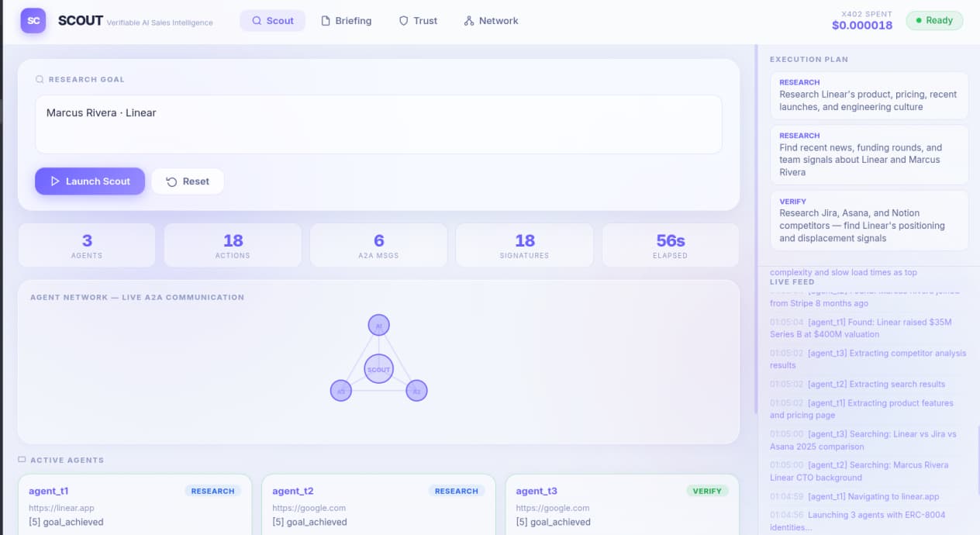Click the 18 Actions stat card
This screenshot has height=535, width=980.
point(233,245)
